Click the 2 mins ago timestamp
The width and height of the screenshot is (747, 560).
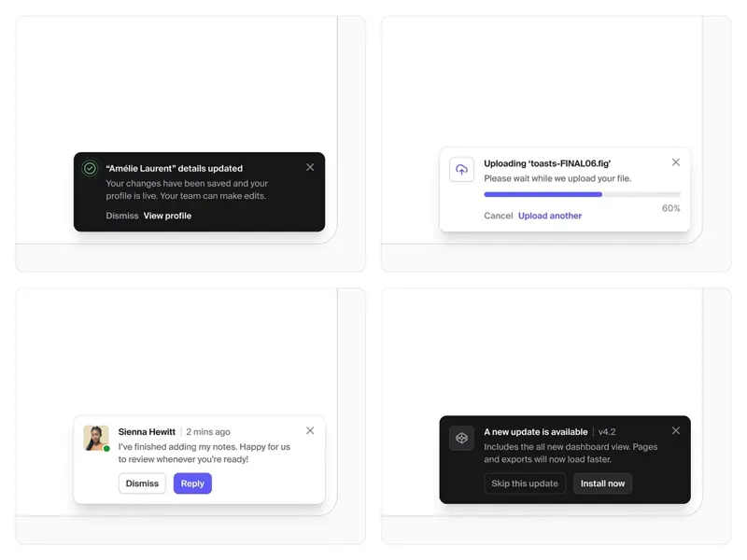pos(206,431)
